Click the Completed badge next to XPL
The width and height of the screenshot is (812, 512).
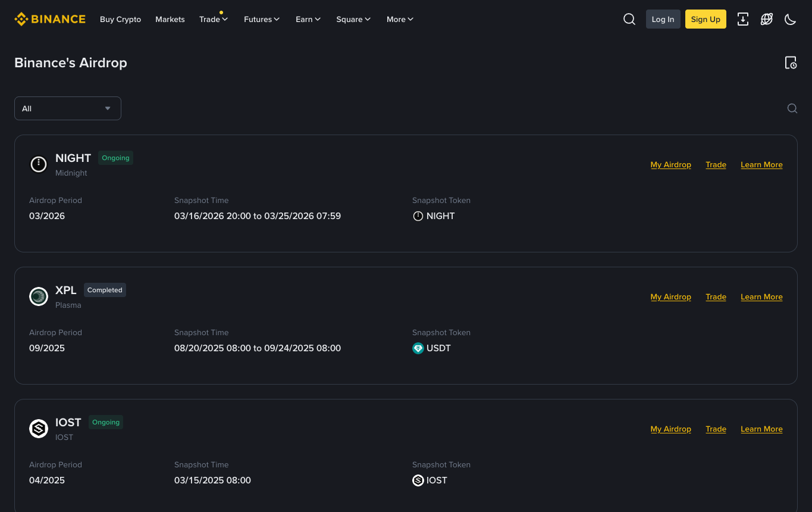pos(105,290)
